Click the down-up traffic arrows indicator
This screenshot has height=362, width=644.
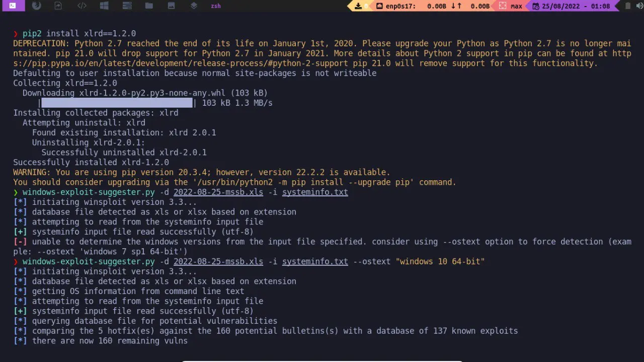[x=456, y=6]
